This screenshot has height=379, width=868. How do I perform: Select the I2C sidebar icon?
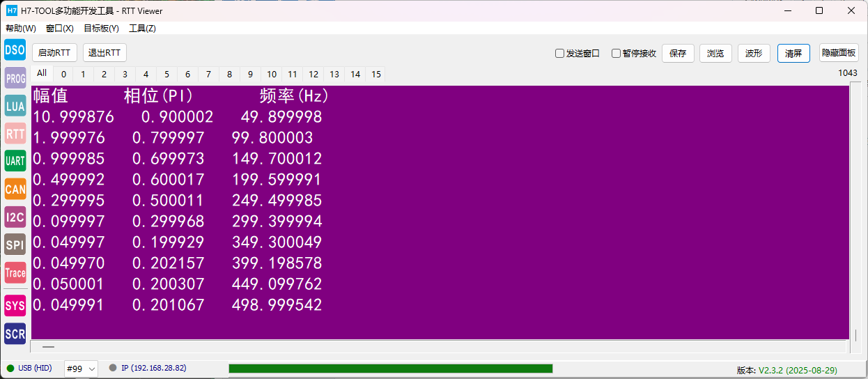15,217
